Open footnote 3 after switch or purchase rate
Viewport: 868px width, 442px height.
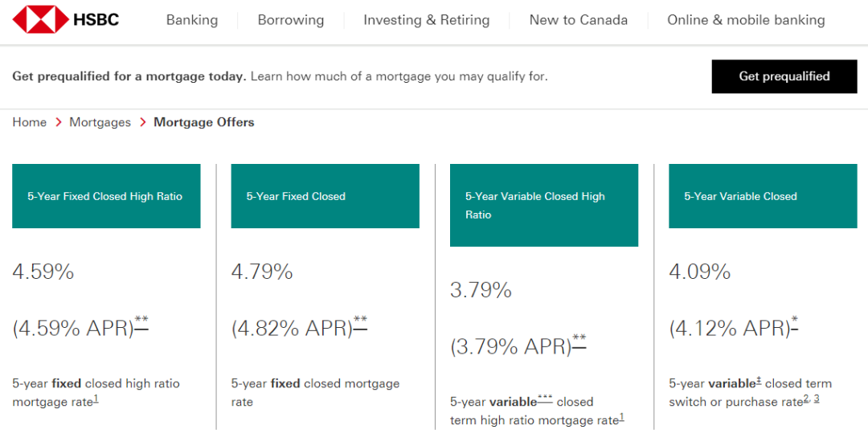coord(817,399)
